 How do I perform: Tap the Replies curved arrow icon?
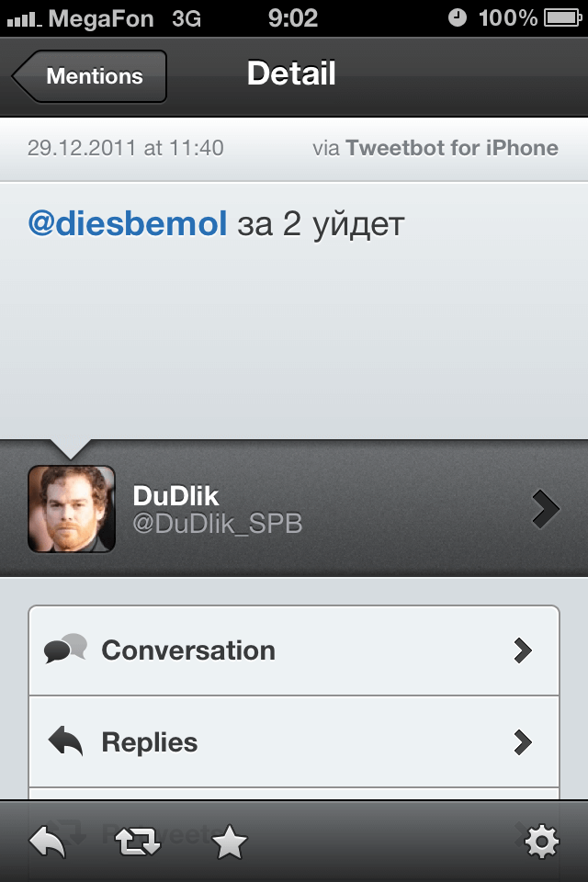(x=66, y=741)
